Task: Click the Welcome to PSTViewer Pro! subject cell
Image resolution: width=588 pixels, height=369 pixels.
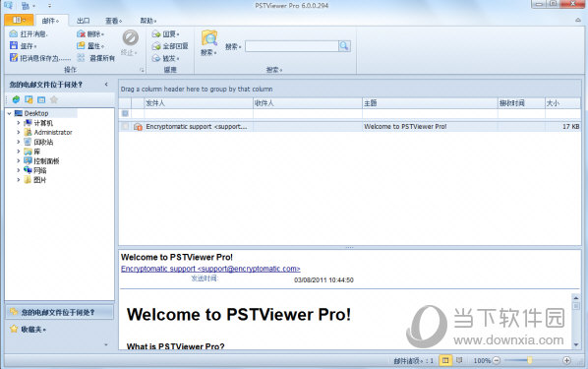Action: click(430, 127)
